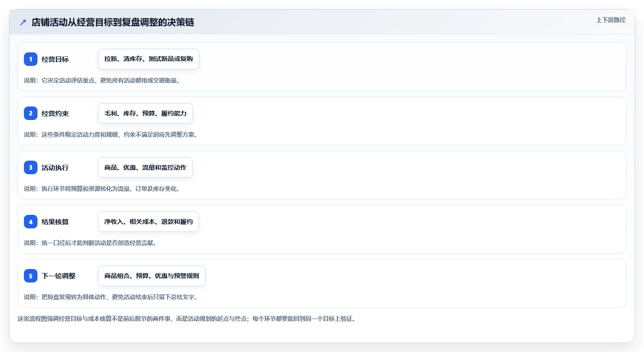Select the 净收入、相关成本、退款和履约 chip
This screenshot has height=352, width=644.
click(x=149, y=222)
